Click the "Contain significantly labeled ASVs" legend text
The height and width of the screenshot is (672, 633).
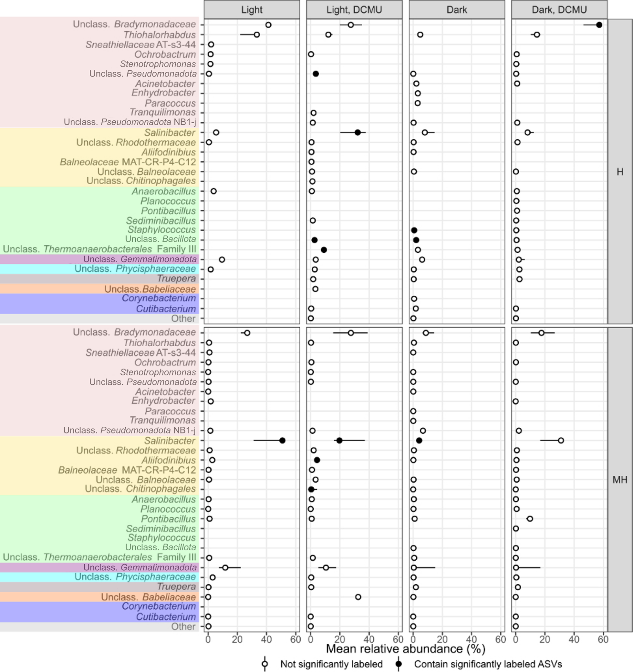point(488,664)
